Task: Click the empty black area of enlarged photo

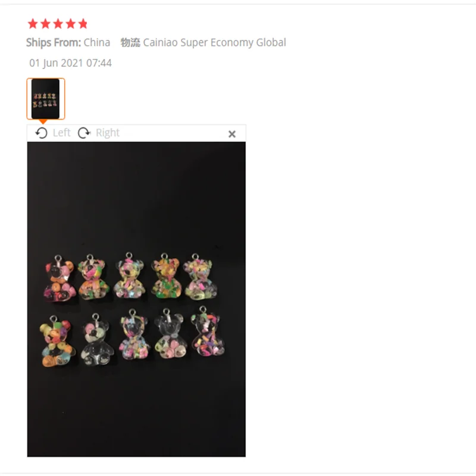Action: pyautogui.click(x=136, y=195)
